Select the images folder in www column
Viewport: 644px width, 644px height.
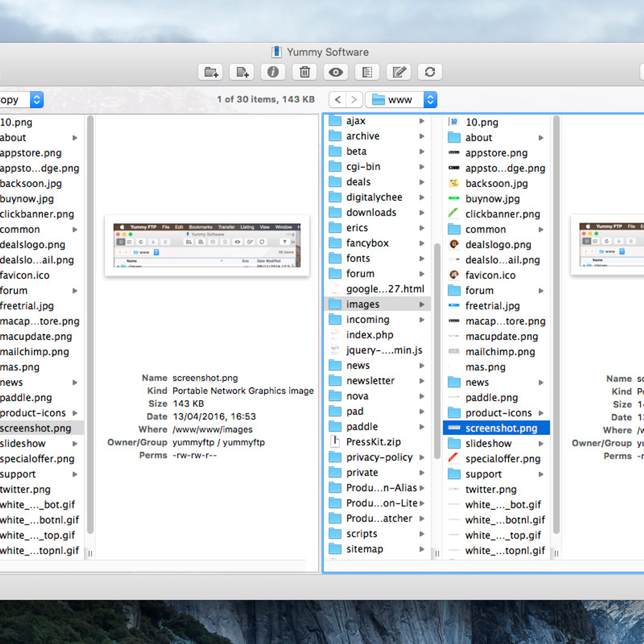(363, 304)
